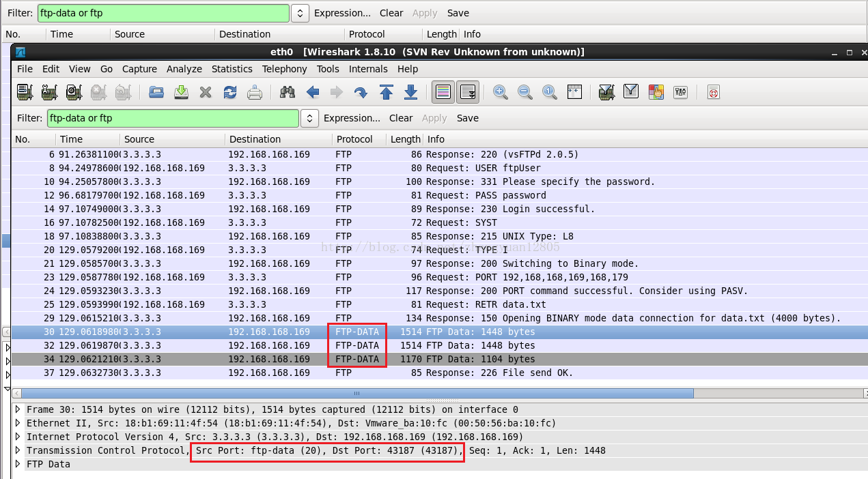
Task: Reload this capture file icon
Action: (x=230, y=92)
